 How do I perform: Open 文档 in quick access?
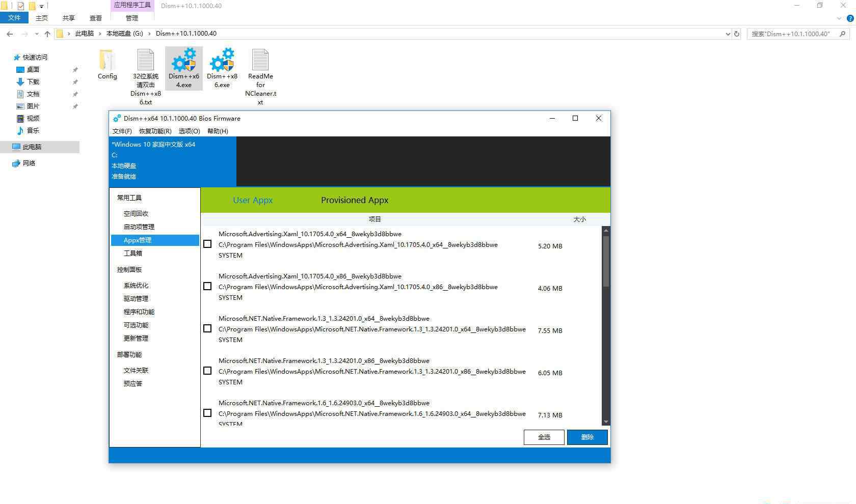(x=33, y=94)
